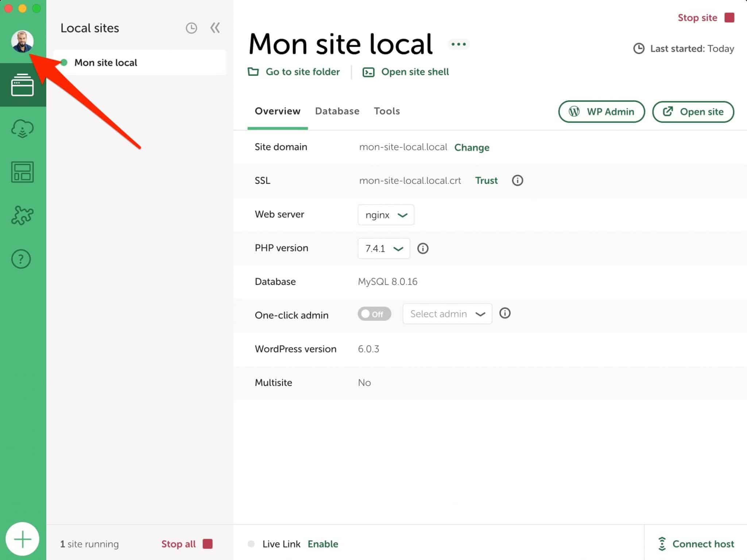The width and height of the screenshot is (747, 560).
Task: Click the mon-site-local.local.crt text
Action: pyautogui.click(x=410, y=180)
